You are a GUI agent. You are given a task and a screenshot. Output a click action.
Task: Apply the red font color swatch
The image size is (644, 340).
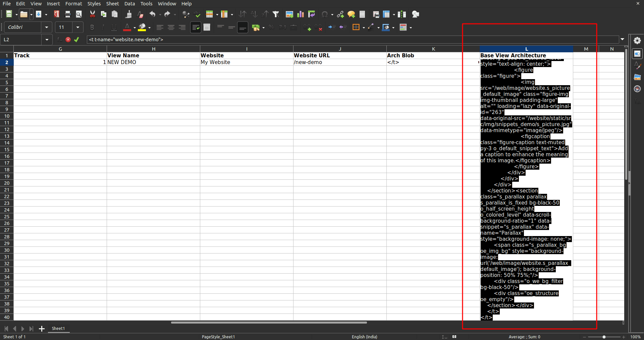point(127,27)
